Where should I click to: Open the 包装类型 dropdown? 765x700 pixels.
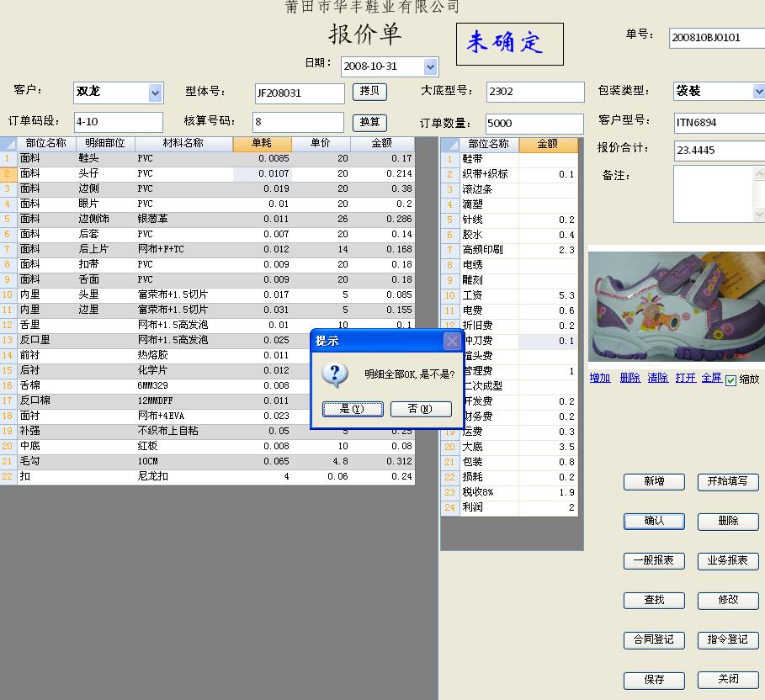point(758,92)
